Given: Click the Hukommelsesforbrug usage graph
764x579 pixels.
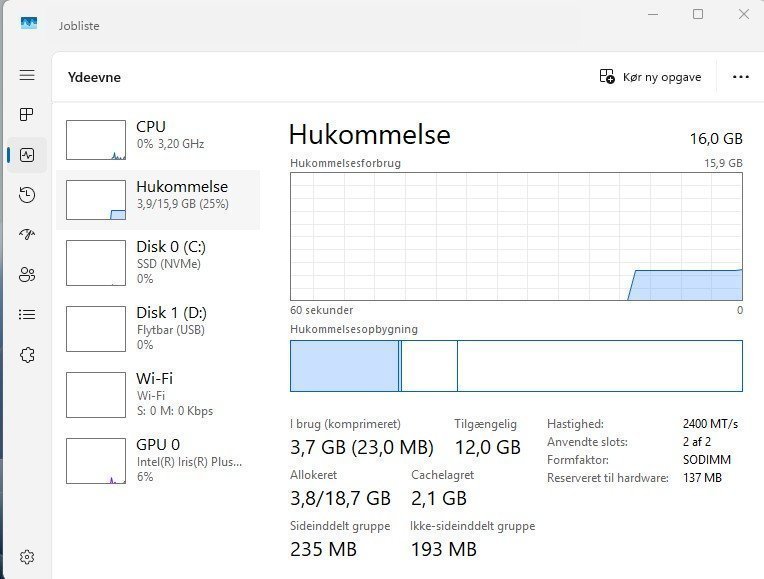Looking at the screenshot, I should point(516,236).
